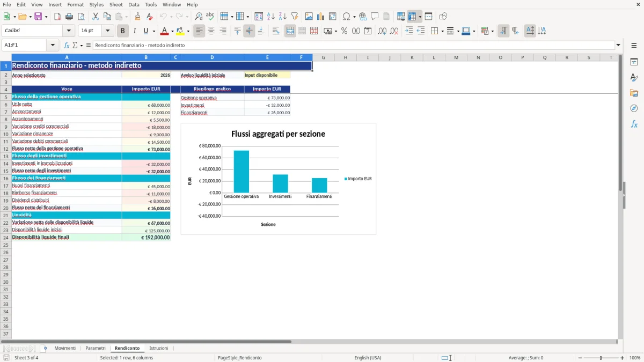Click the 100% zoom level
Screen dimensions: 644x362
tap(635, 358)
